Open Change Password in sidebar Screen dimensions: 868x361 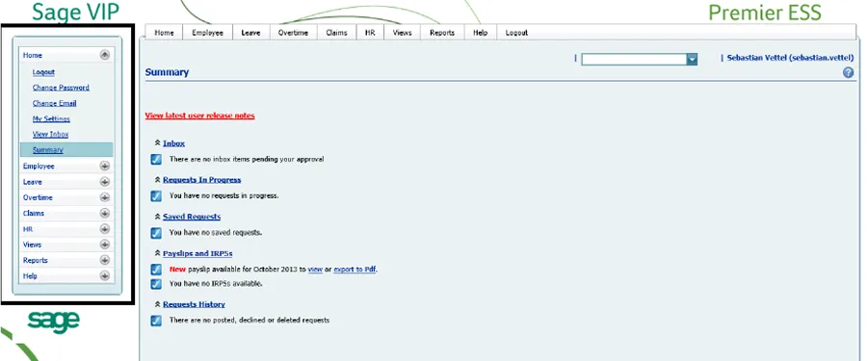(61, 88)
